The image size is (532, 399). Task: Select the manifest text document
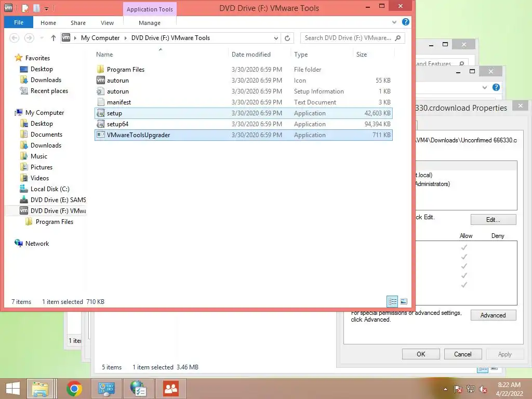click(x=243, y=102)
